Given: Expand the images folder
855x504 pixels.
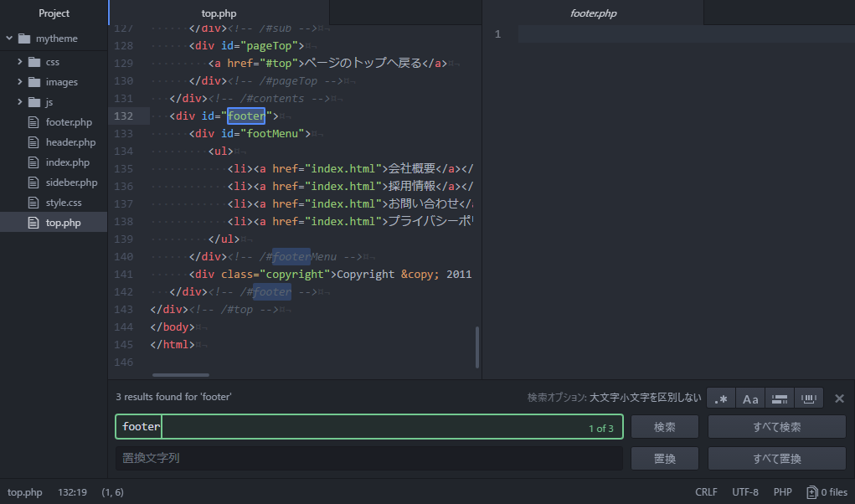Looking at the screenshot, I should click(18, 81).
